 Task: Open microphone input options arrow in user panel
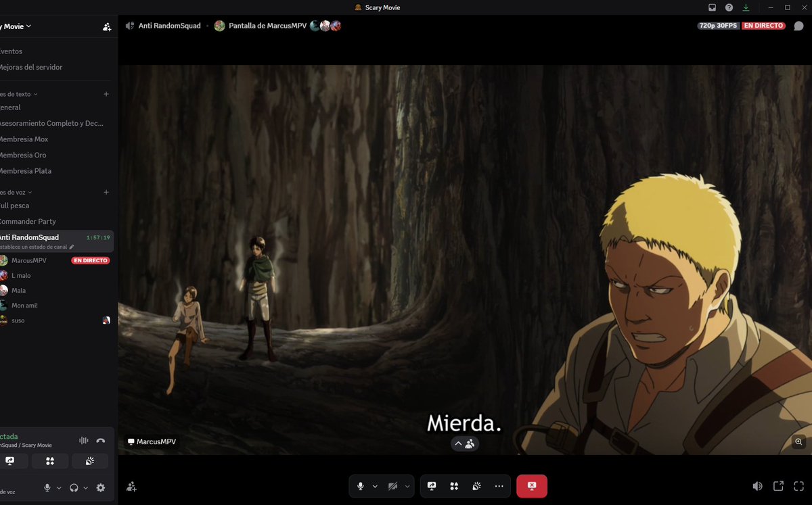click(x=59, y=488)
